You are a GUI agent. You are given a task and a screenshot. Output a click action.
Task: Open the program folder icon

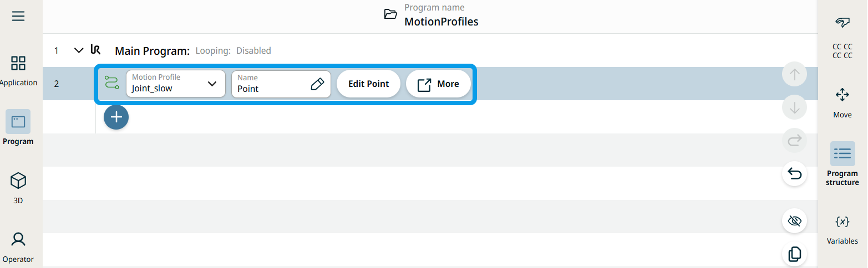(390, 14)
